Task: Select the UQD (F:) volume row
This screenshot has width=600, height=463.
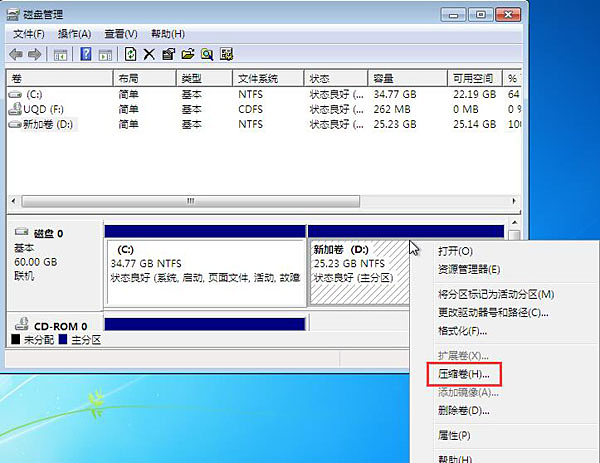Action: tap(40, 109)
